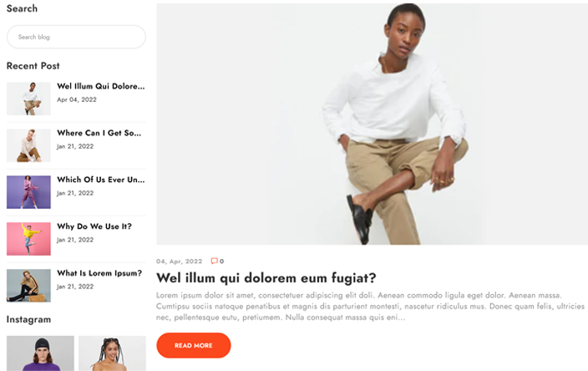The width and height of the screenshot is (588, 371).
Task: Click 'Apr 04, 2022' under first recent post
Action: tap(77, 99)
